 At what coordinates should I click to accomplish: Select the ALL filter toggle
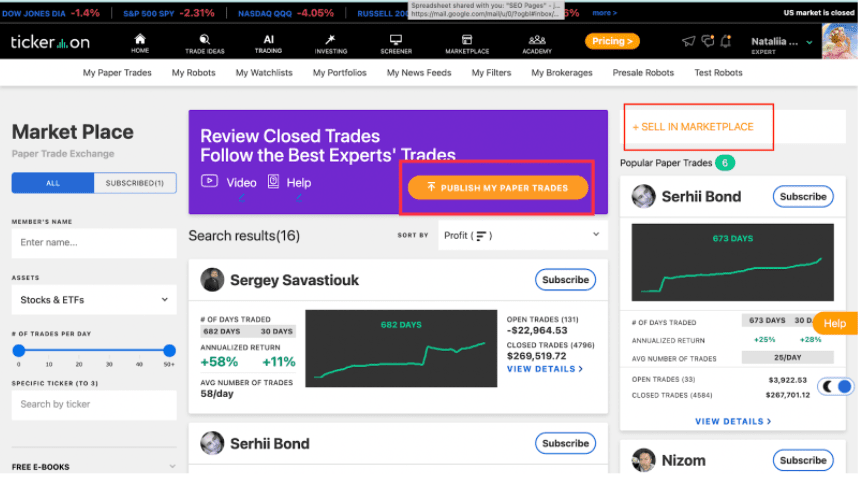53,183
